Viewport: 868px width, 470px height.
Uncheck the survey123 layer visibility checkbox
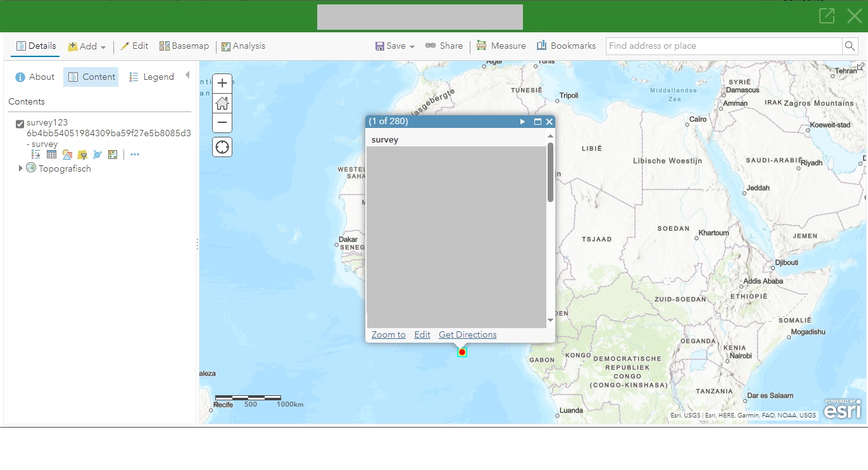[20, 124]
